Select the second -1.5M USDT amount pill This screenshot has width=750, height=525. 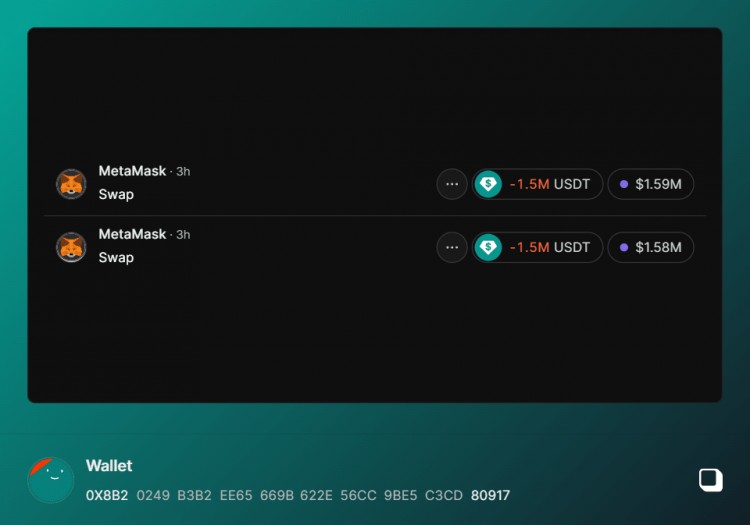point(538,247)
